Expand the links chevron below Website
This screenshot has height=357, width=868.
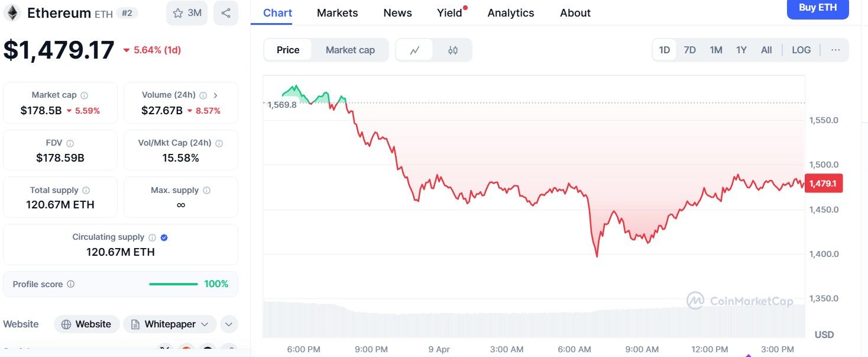(x=229, y=324)
